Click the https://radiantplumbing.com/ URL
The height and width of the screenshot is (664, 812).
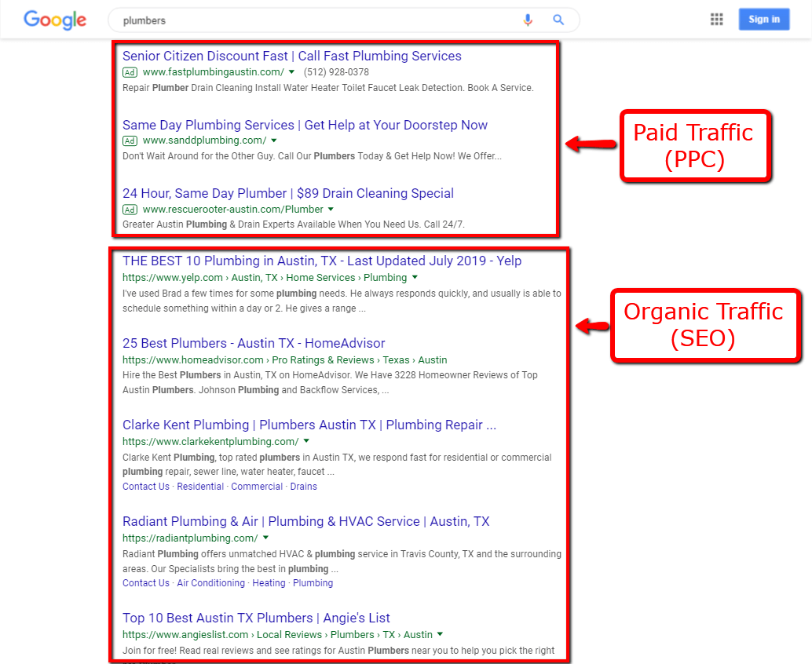point(190,538)
